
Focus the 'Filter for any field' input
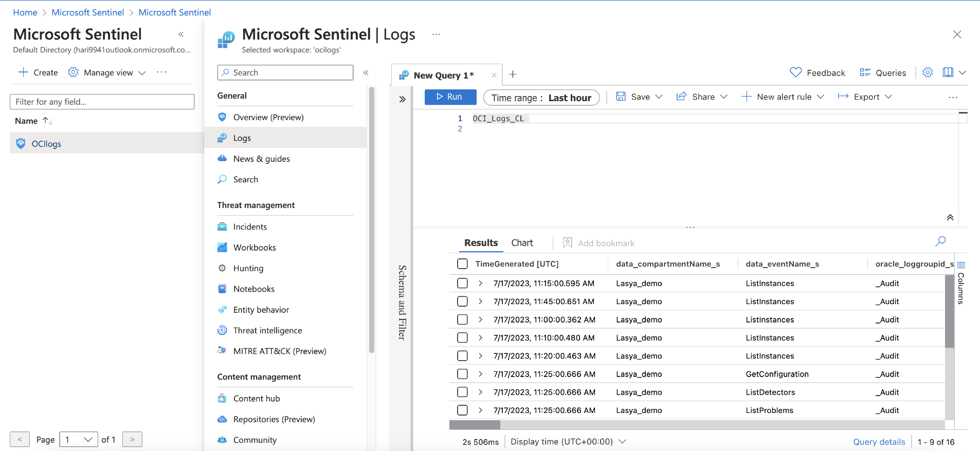102,102
